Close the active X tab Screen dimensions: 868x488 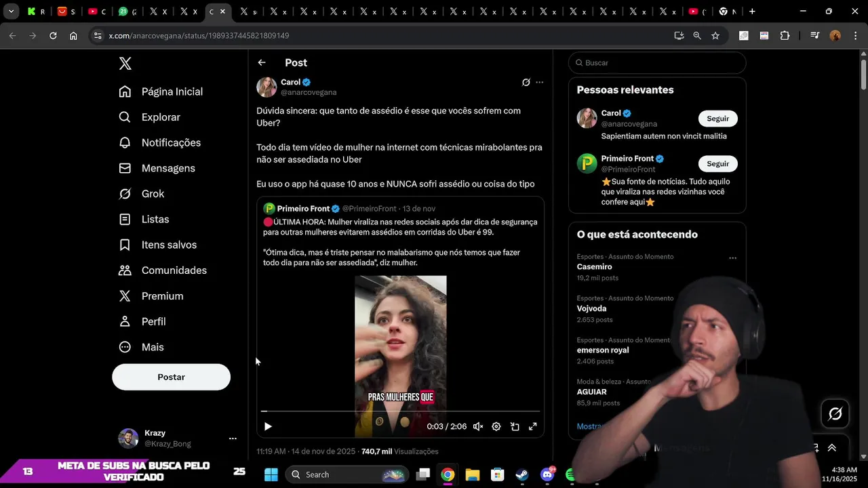222,12
